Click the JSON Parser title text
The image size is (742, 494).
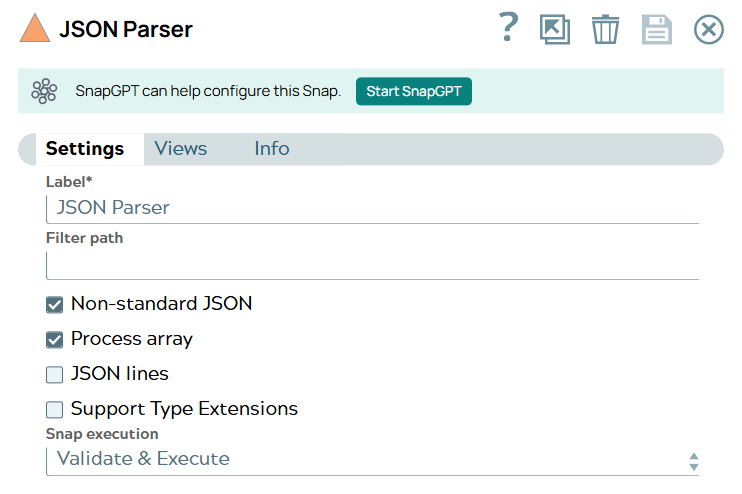coord(126,29)
